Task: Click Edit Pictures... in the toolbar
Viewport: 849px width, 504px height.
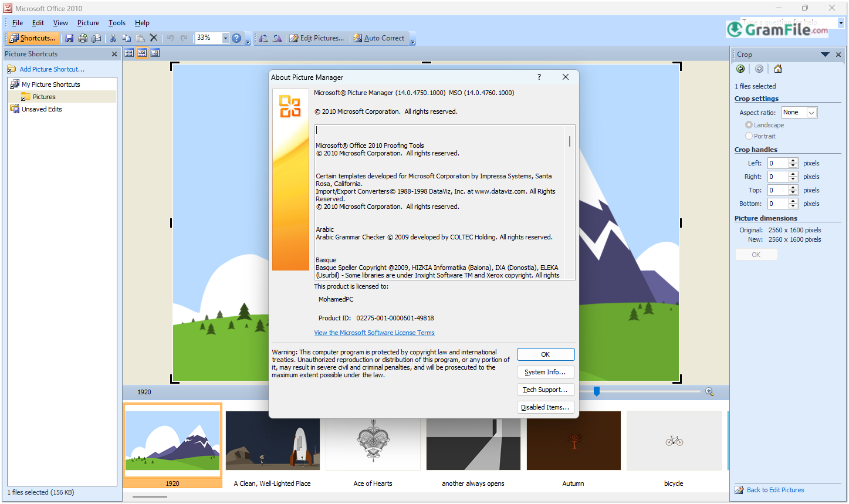Action: [x=317, y=38]
